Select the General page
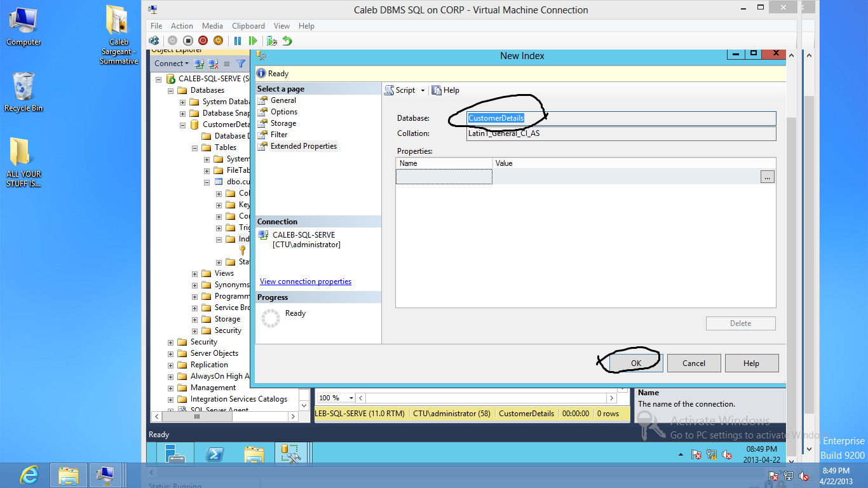This screenshot has width=868, height=488. (283, 100)
